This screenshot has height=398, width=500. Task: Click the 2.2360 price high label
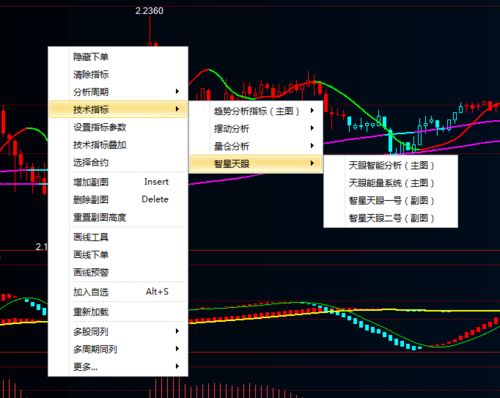point(149,11)
